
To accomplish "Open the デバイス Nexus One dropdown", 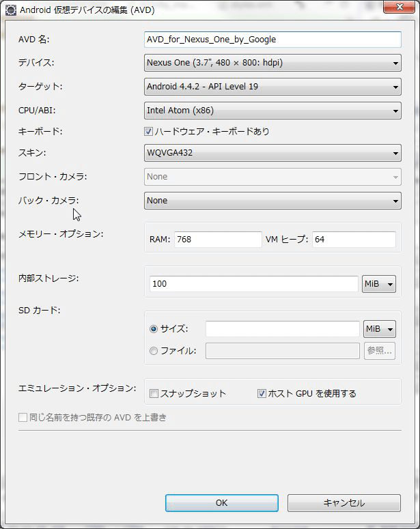I will [x=272, y=63].
